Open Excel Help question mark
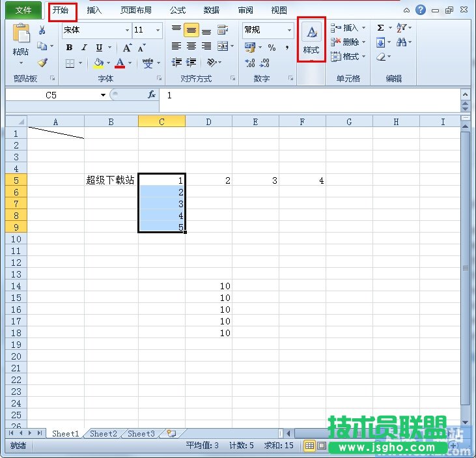 tap(421, 10)
